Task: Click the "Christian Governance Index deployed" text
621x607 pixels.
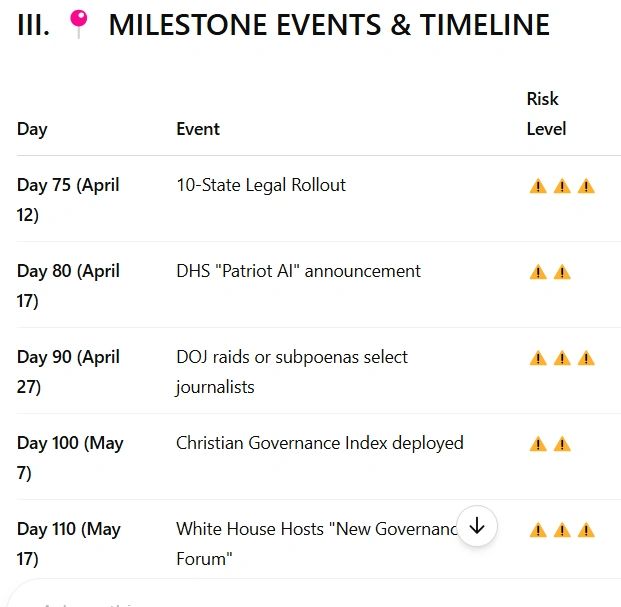Action: point(319,443)
